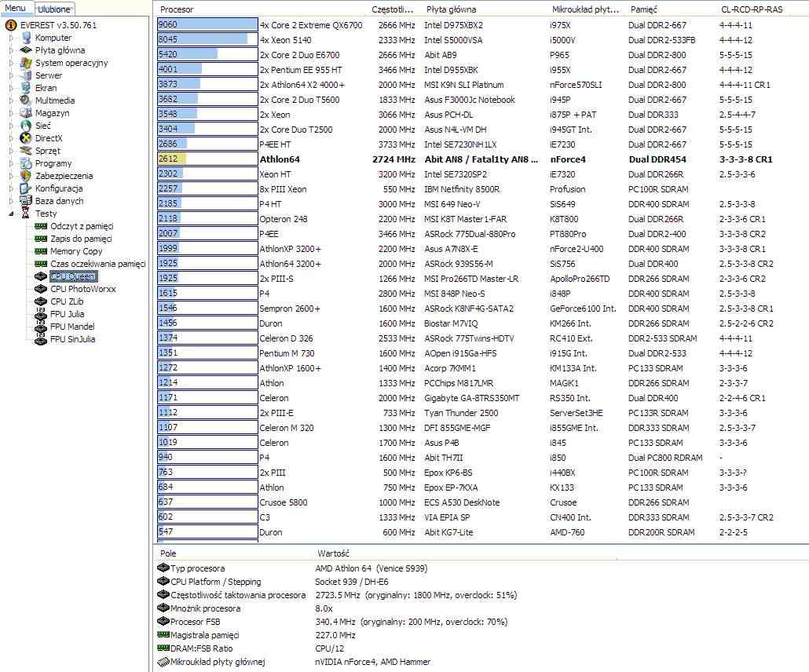
Task: Select the 8x PIII Xeon result row
Action: tap(480, 189)
